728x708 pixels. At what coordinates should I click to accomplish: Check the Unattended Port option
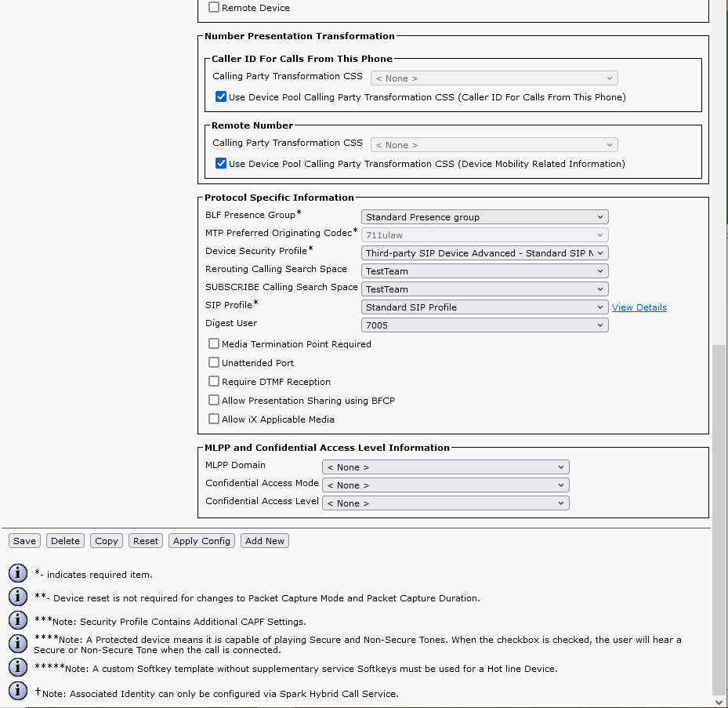click(x=214, y=362)
